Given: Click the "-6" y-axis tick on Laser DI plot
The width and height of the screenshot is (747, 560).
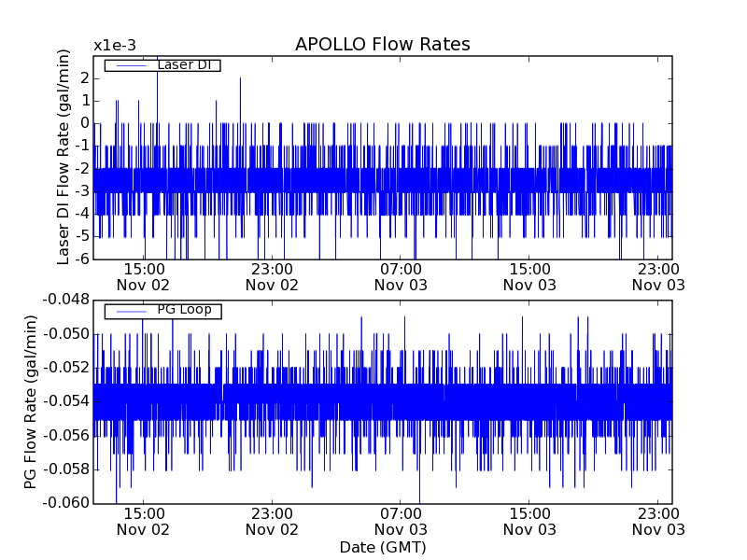Looking at the screenshot, I should click(82, 259).
